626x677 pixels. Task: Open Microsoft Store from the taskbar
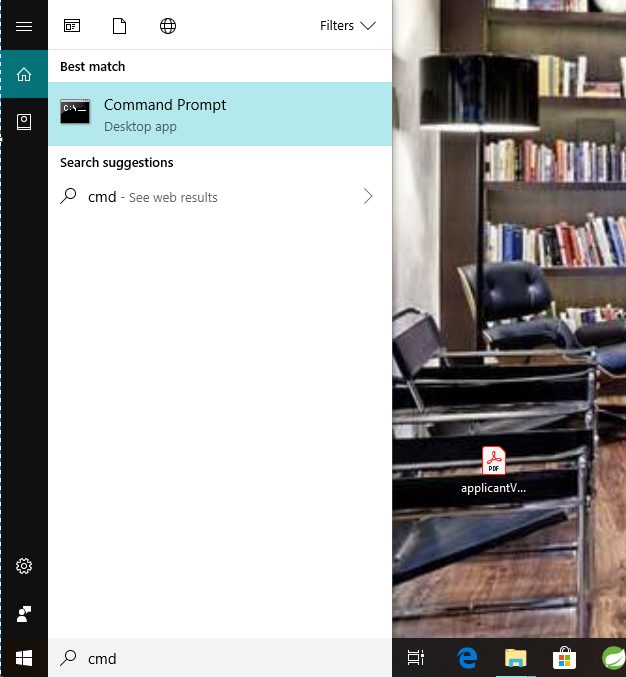tap(564, 658)
